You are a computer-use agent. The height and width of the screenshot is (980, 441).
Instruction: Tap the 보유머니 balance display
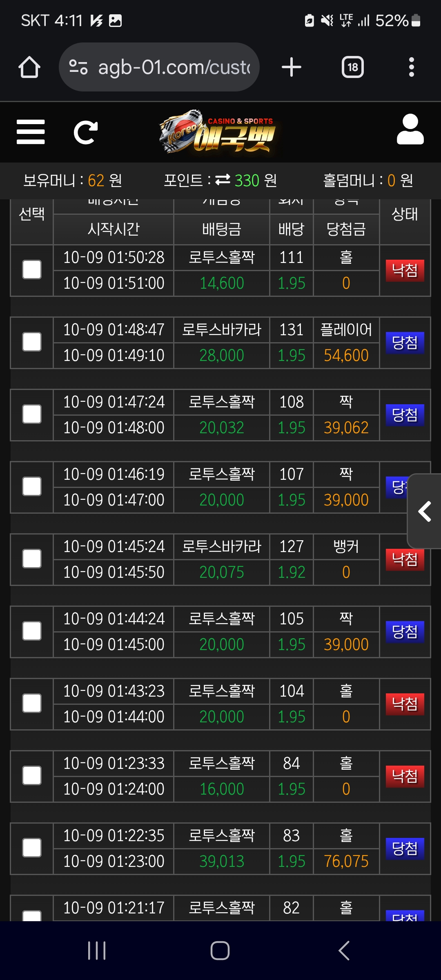coord(73,180)
